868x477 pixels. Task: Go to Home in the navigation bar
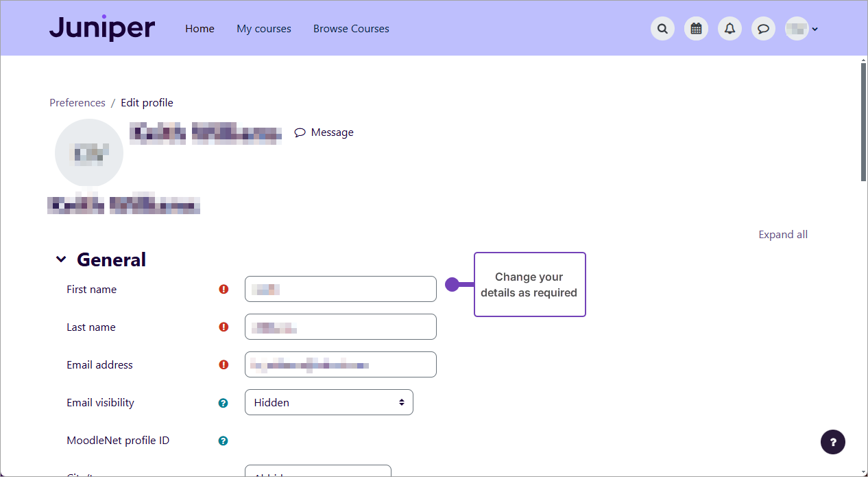200,28
